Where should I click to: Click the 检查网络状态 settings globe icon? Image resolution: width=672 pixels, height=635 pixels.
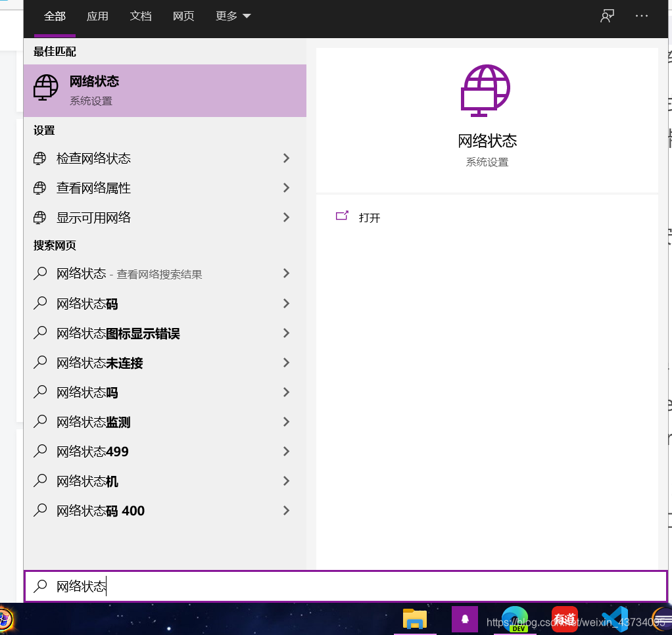pos(40,158)
